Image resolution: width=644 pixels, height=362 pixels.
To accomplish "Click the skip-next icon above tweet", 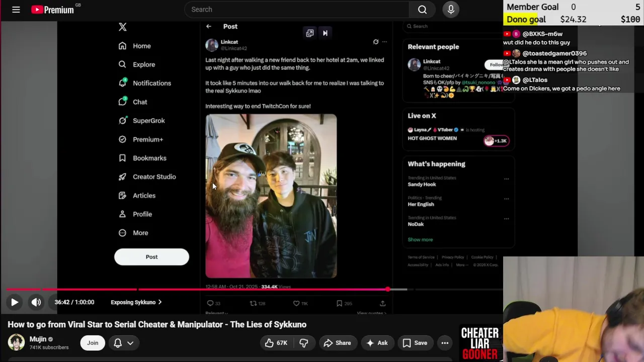I will [325, 33].
